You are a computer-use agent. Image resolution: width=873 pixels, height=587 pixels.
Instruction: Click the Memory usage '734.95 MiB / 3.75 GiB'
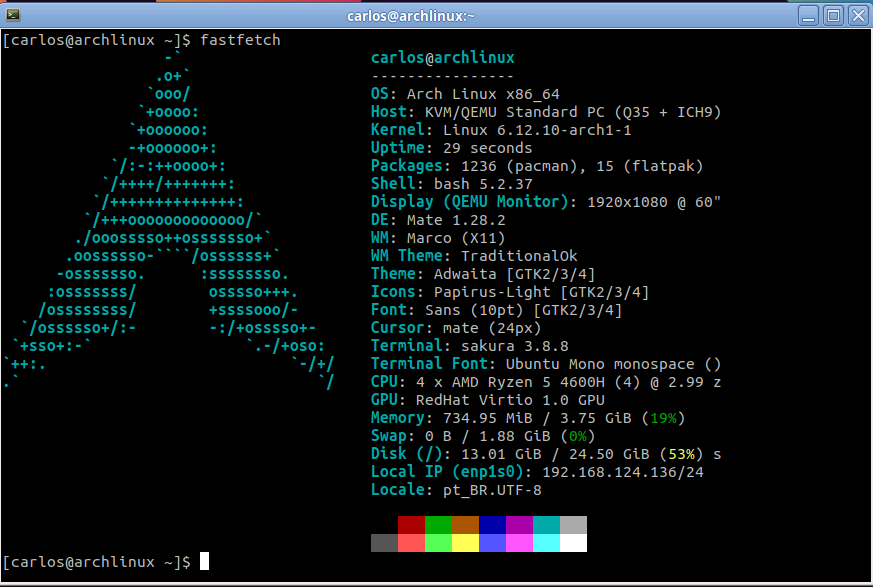pos(537,418)
